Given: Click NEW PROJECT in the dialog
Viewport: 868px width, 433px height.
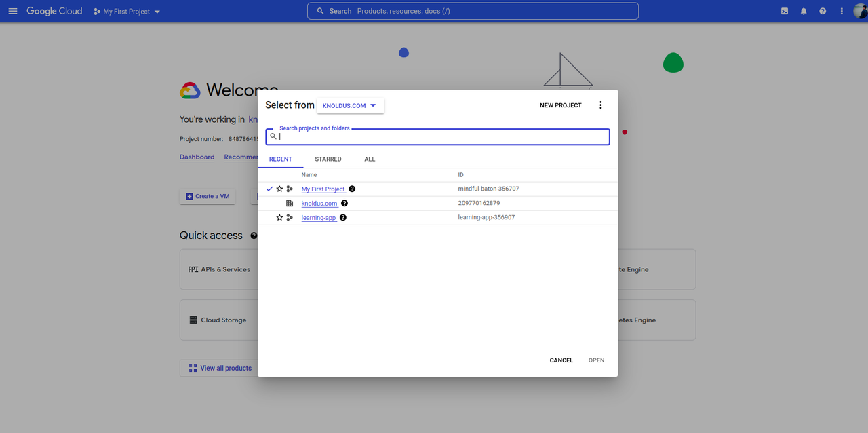Looking at the screenshot, I should point(561,105).
